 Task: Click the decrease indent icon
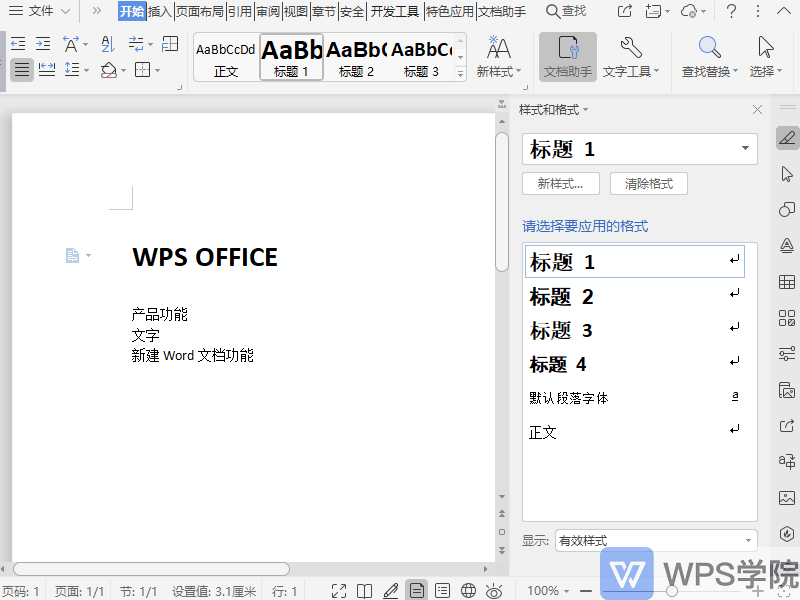[x=18, y=44]
